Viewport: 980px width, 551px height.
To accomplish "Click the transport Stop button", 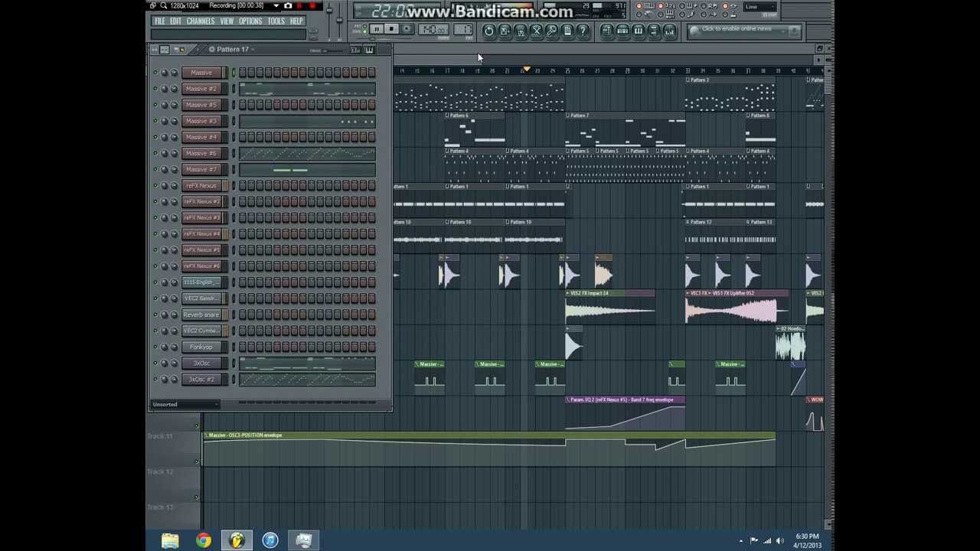I will coord(391,30).
